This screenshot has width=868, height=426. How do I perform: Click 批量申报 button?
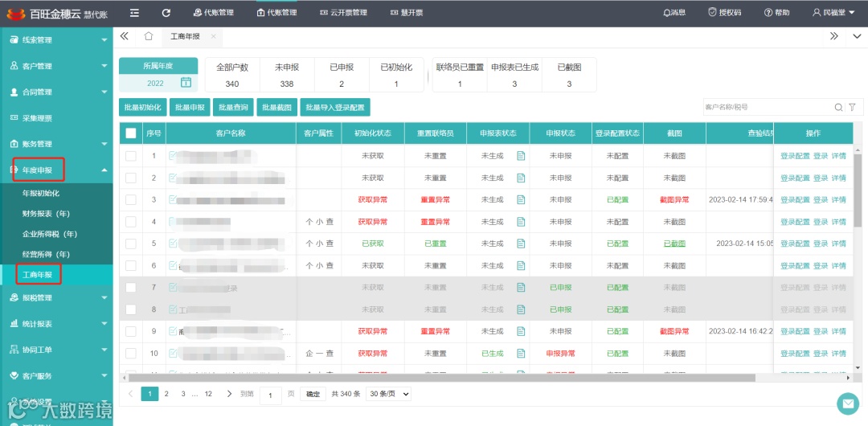(190, 108)
